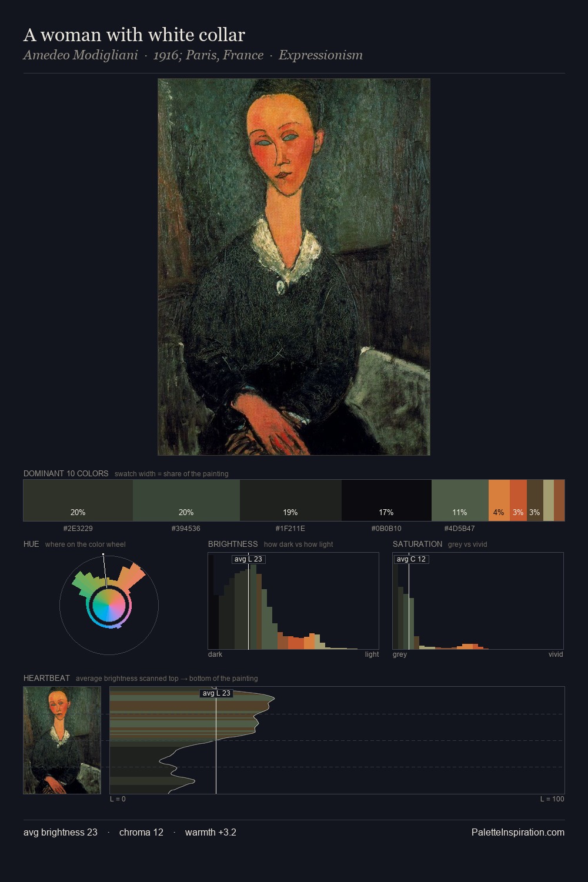Viewport: 588px width, 882px height.
Task: Click the 'grey' axis label under Saturation
Action: (400, 654)
